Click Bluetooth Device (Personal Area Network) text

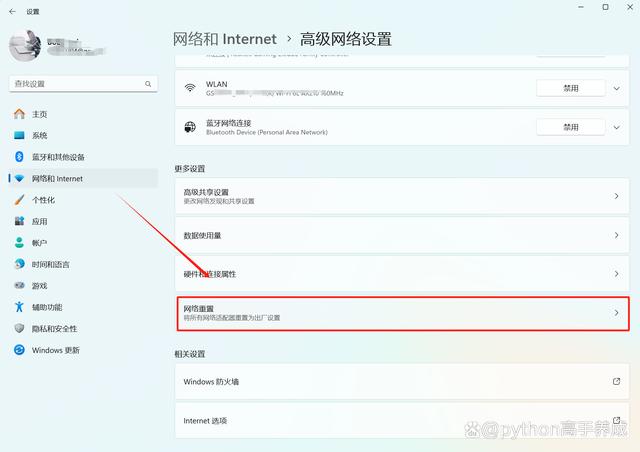pos(267,132)
